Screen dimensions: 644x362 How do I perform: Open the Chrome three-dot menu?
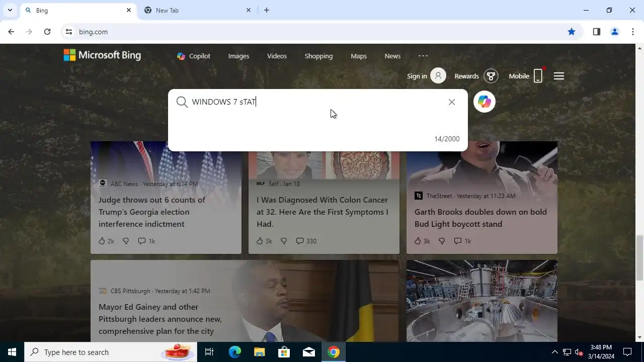tap(633, 32)
